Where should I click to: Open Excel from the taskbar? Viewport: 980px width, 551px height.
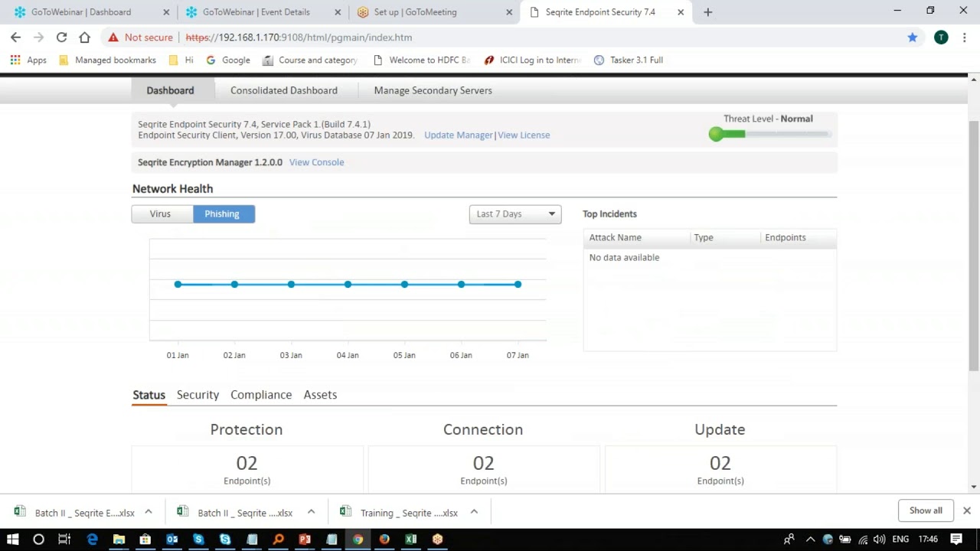[x=411, y=539]
